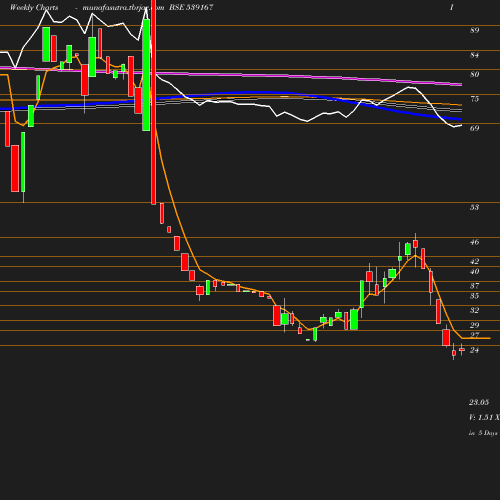This screenshot has width=500, height=500.
Task: Click the 42 price axis label
Action: point(474,261)
